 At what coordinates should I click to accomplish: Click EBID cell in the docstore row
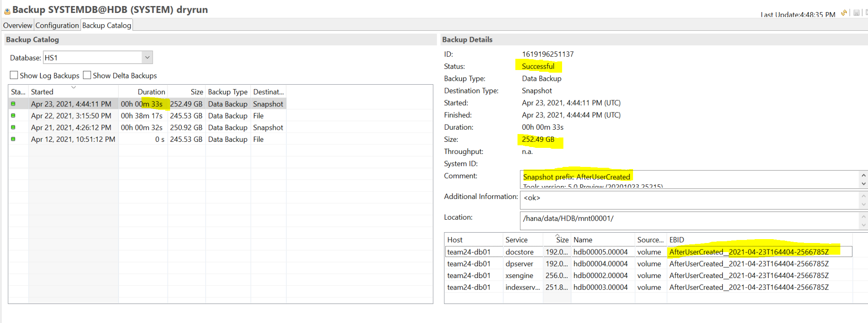click(749, 252)
